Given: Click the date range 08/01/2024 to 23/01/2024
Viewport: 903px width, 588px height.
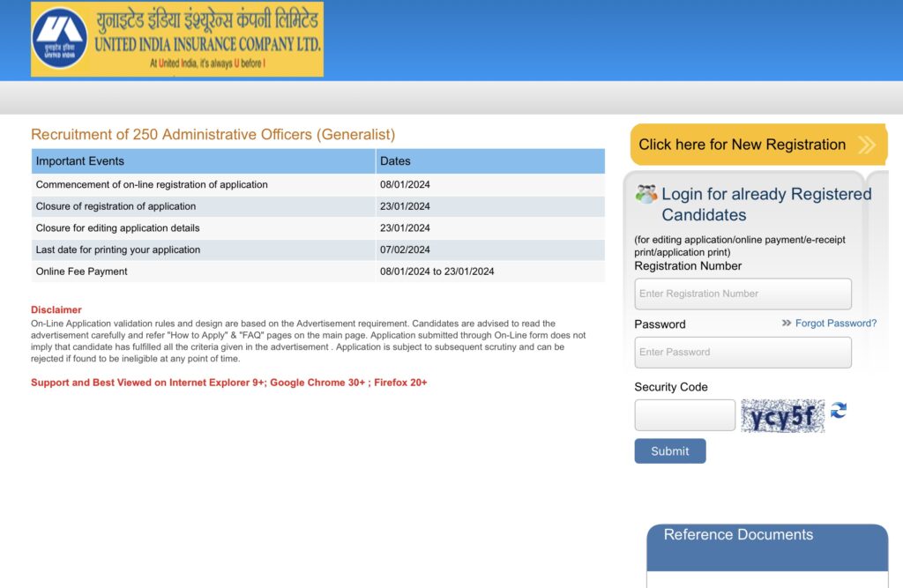Looking at the screenshot, I should point(437,272).
